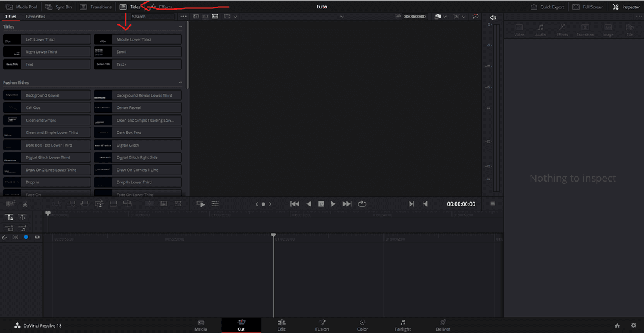Click the titles list scrollbar
The width and height of the screenshot is (644, 333).
(x=188, y=55)
